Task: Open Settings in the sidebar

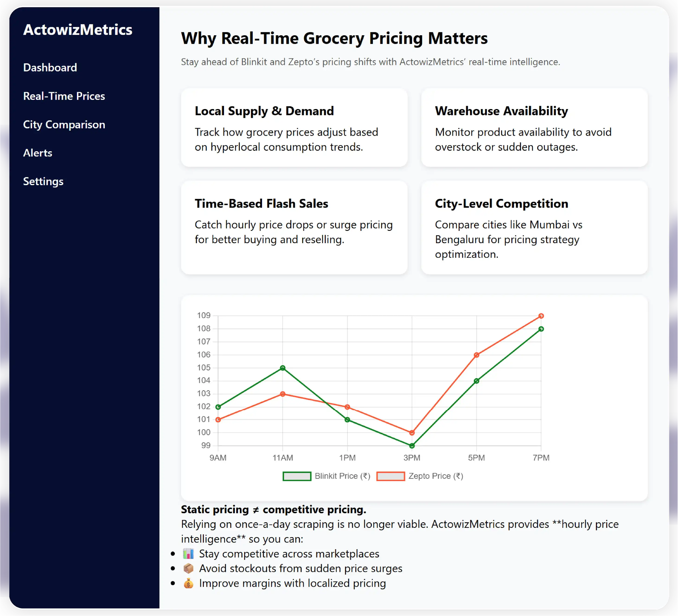Action: [43, 181]
